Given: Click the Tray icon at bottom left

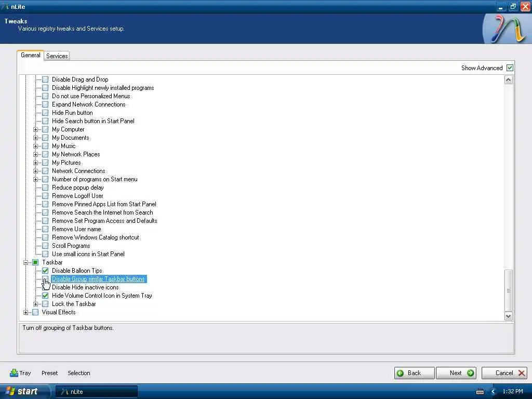Looking at the screenshot, I should [x=14, y=373].
